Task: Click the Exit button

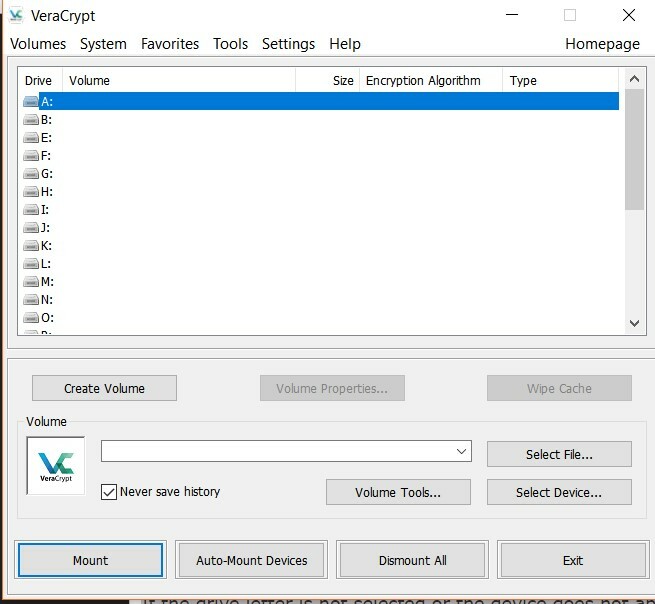Action: pos(573,560)
